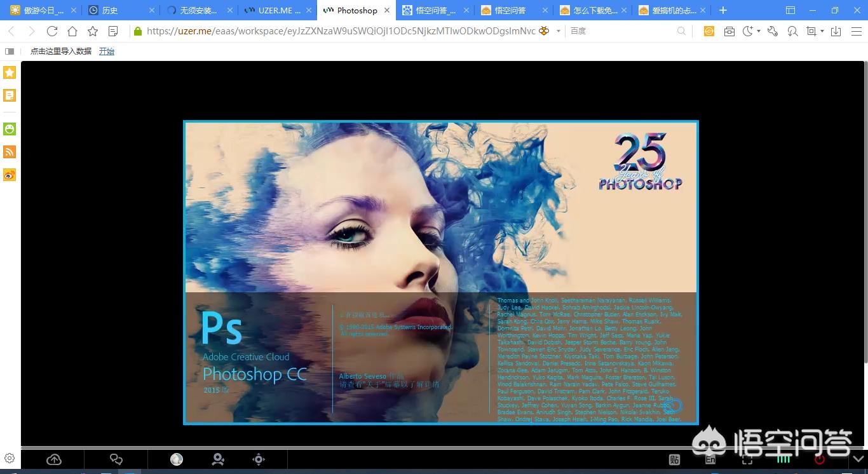Bookmark this page with the star icon
This screenshot has height=474, width=868.
93,31
